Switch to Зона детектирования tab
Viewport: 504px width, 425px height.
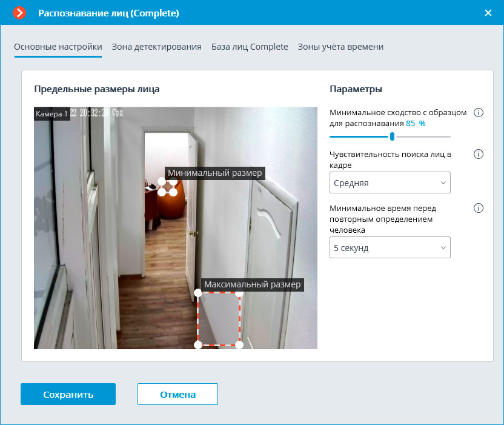coord(156,47)
